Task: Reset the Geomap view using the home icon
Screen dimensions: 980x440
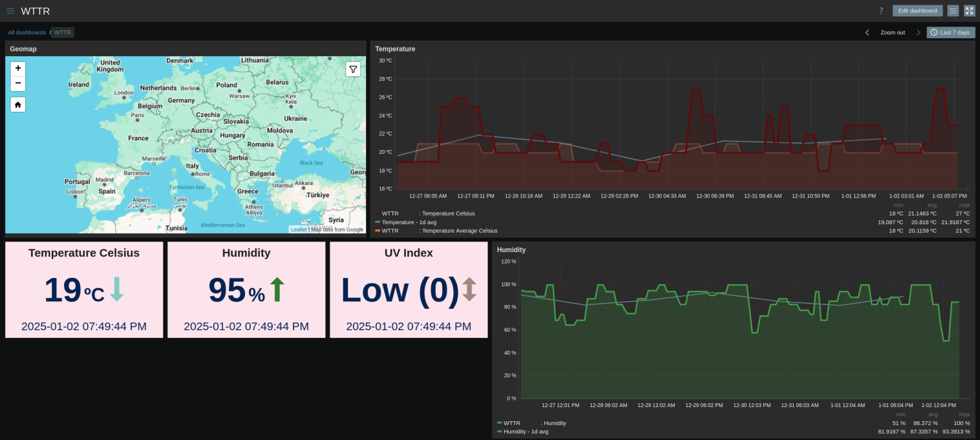Action: coord(17,104)
